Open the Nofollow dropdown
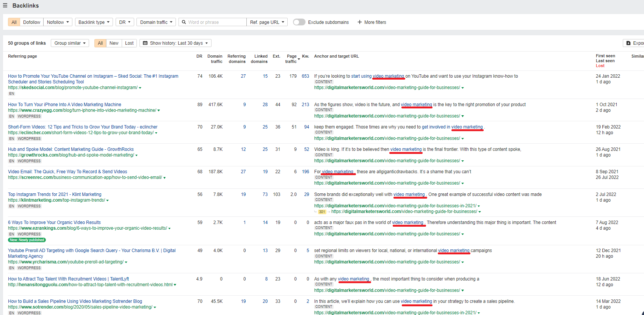This screenshot has height=315, width=644. [58, 22]
